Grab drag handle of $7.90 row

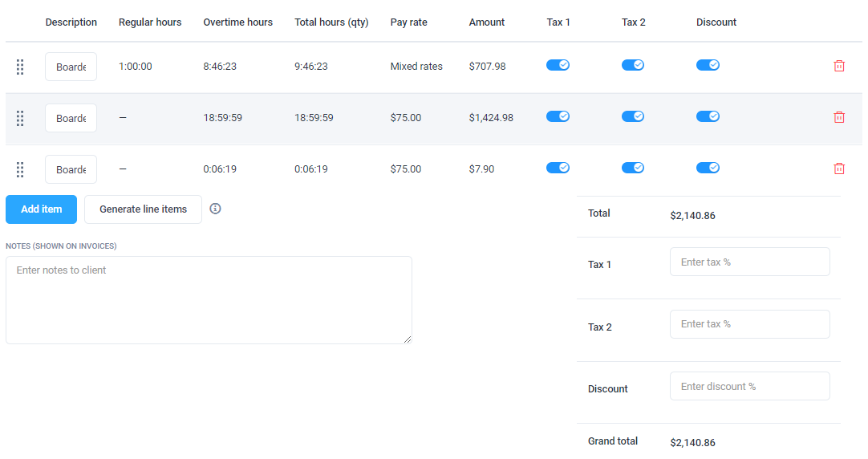tap(20, 169)
